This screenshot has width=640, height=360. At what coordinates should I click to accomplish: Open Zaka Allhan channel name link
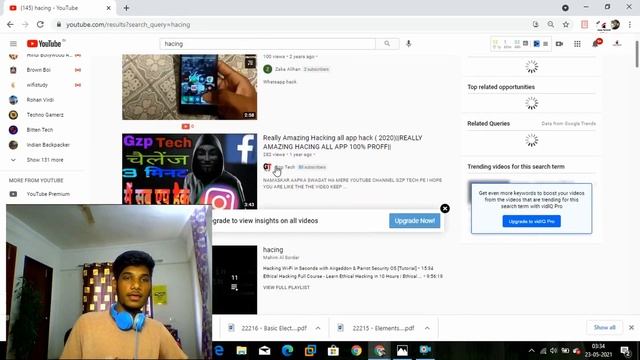[288, 69]
